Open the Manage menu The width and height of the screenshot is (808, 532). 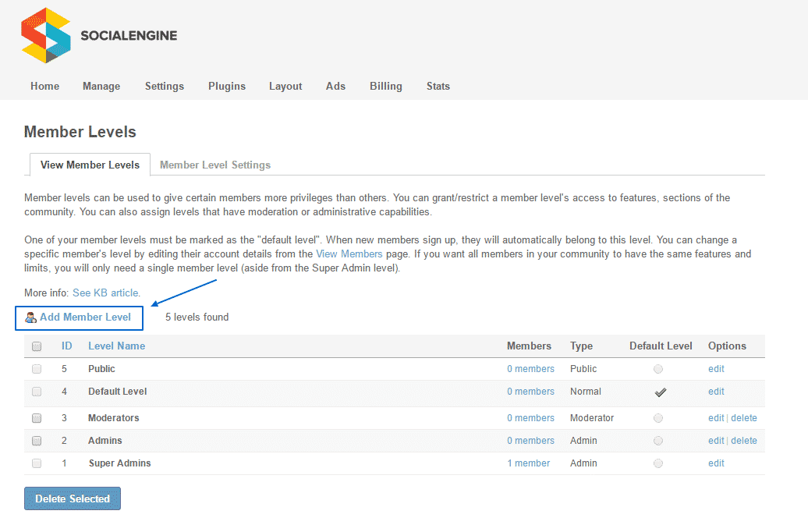pos(101,87)
